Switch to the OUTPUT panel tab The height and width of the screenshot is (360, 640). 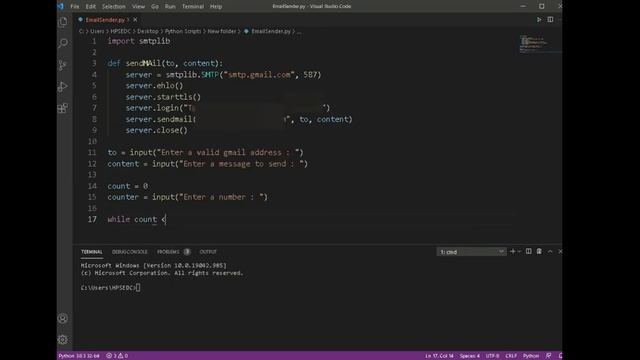pyautogui.click(x=208, y=252)
